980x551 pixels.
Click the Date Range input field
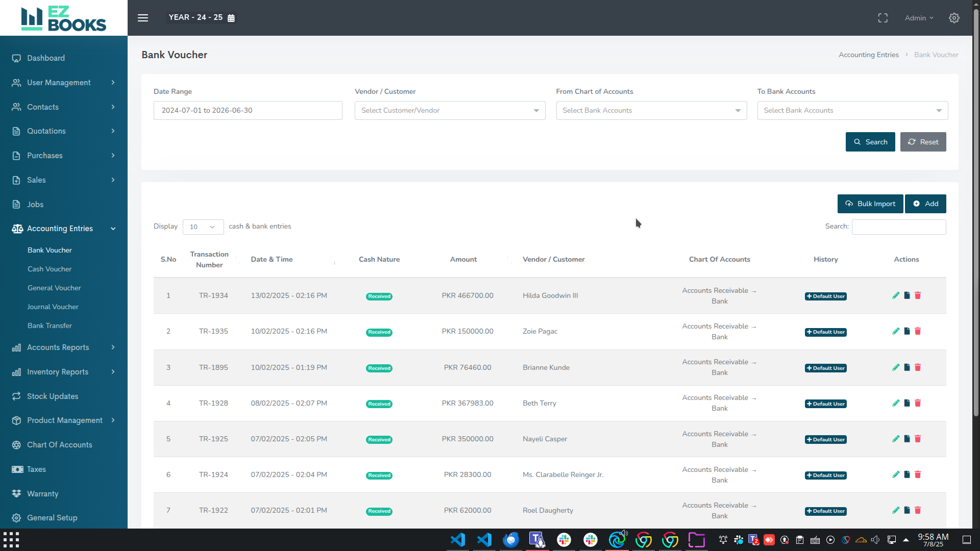(x=248, y=110)
